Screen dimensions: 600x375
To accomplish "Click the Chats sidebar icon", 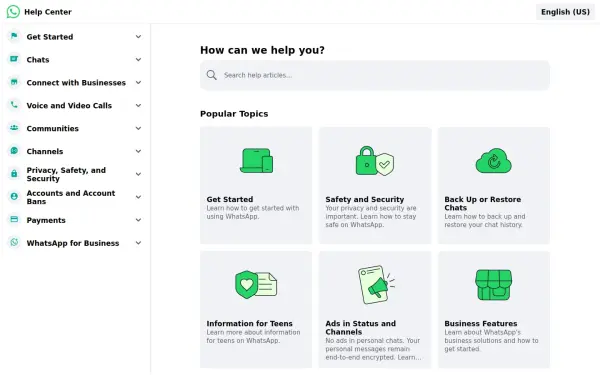I will click(x=14, y=59).
